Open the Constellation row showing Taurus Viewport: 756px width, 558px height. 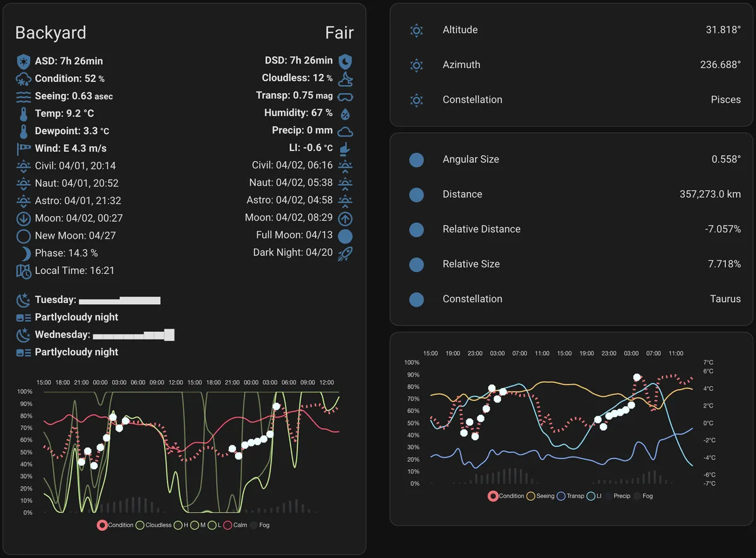571,299
